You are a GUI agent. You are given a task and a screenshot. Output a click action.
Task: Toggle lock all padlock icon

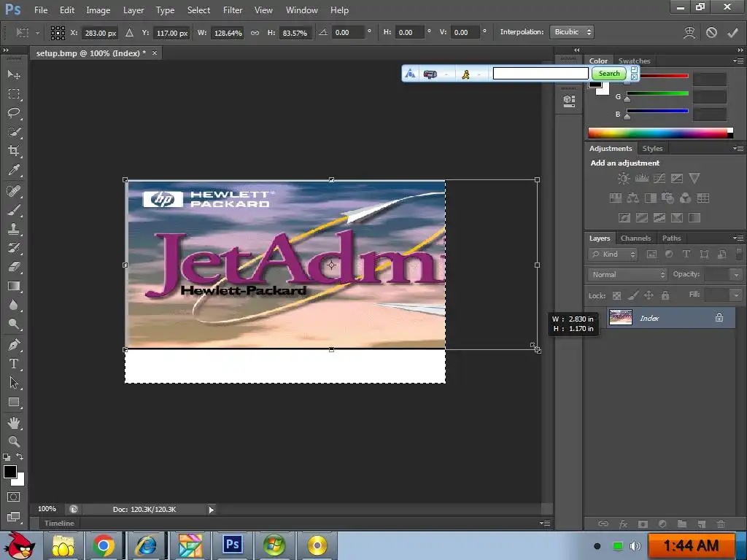(665, 296)
